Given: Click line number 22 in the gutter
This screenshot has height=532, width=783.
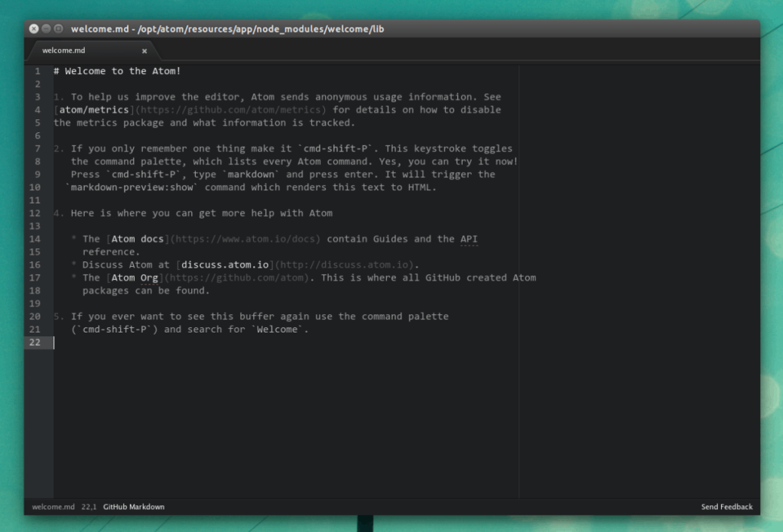Looking at the screenshot, I should [36, 342].
